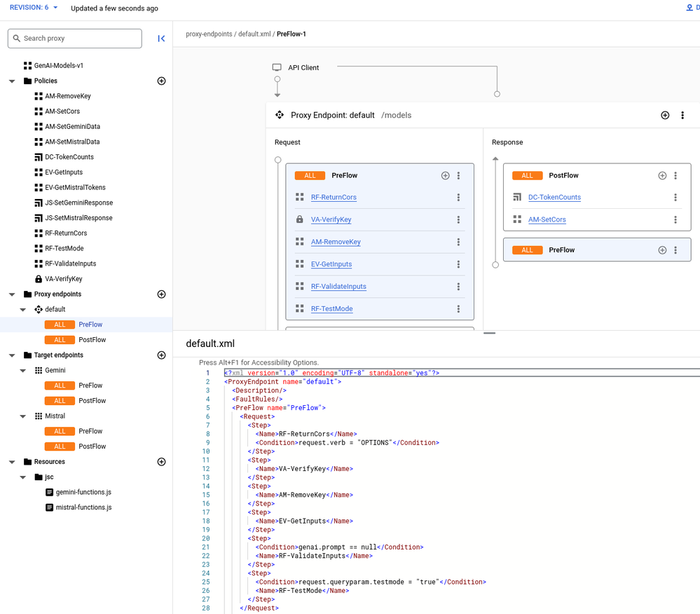This screenshot has height=614, width=700.
Task: Open the RF-ReturnCors policy link
Action: (334, 198)
